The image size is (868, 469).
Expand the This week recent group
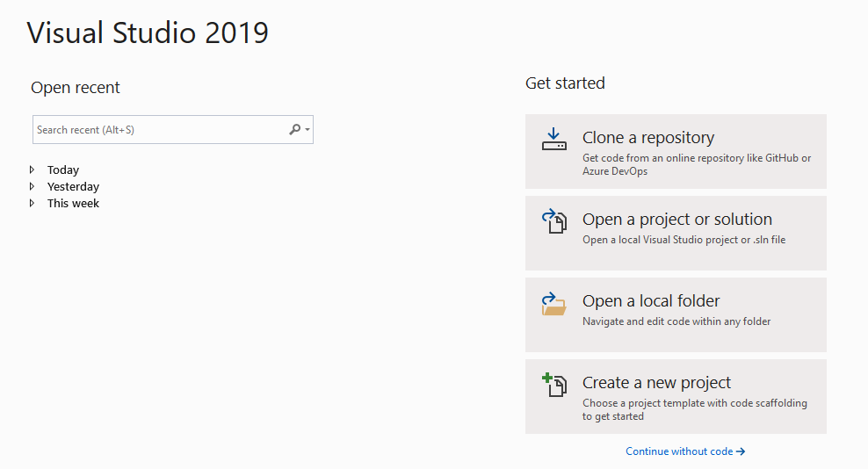click(x=33, y=203)
